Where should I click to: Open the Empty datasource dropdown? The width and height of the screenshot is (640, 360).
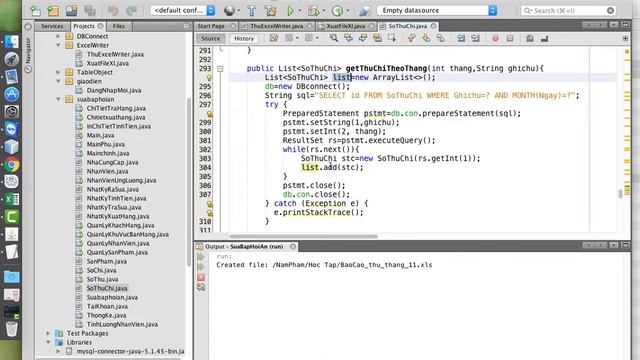pyautogui.click(x=437, y=10)
